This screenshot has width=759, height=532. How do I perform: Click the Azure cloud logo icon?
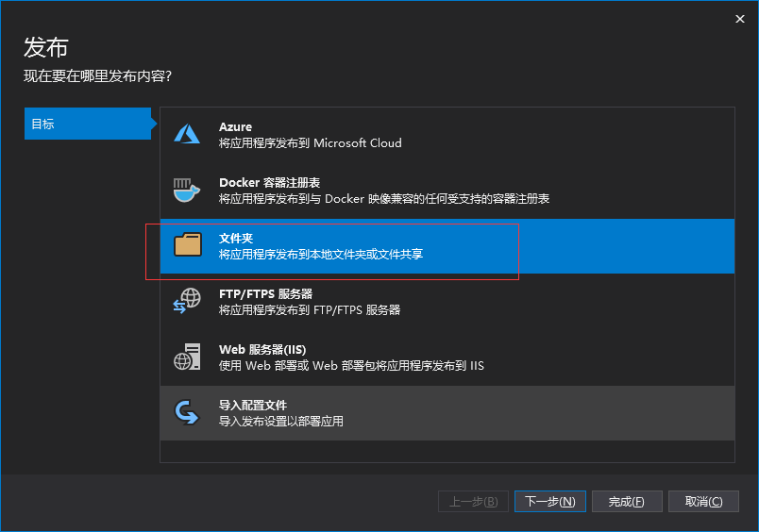click(187, 134)
